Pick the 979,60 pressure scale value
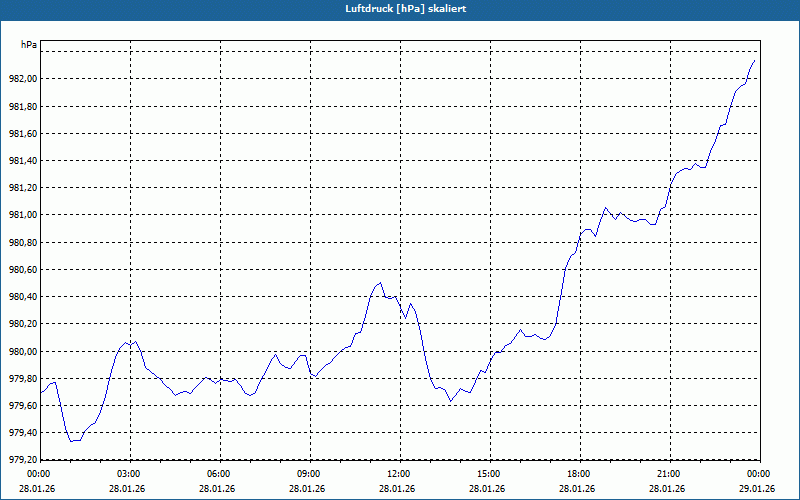Viewport: 800px width, 500px height. point(23,406)
